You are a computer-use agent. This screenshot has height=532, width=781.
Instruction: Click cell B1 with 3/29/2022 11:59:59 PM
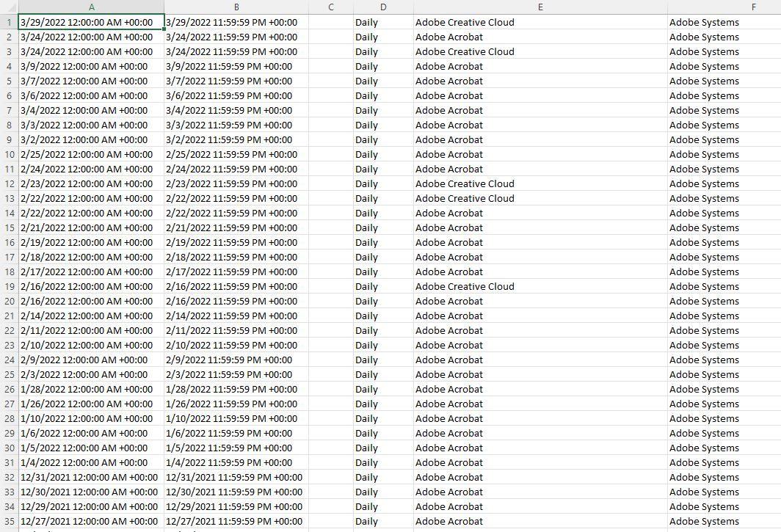(x=236, y=23)
